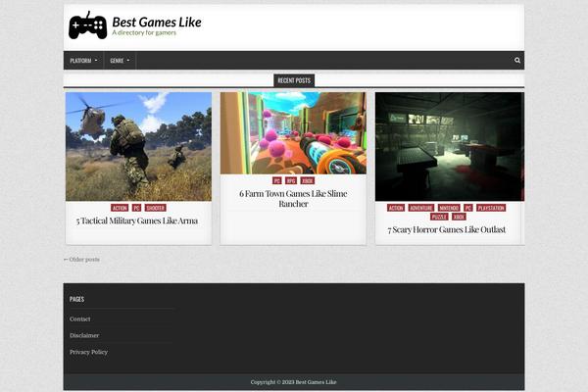Open the Disclaimer page link
Screen dimensions: 588x392
coord(84,335)
